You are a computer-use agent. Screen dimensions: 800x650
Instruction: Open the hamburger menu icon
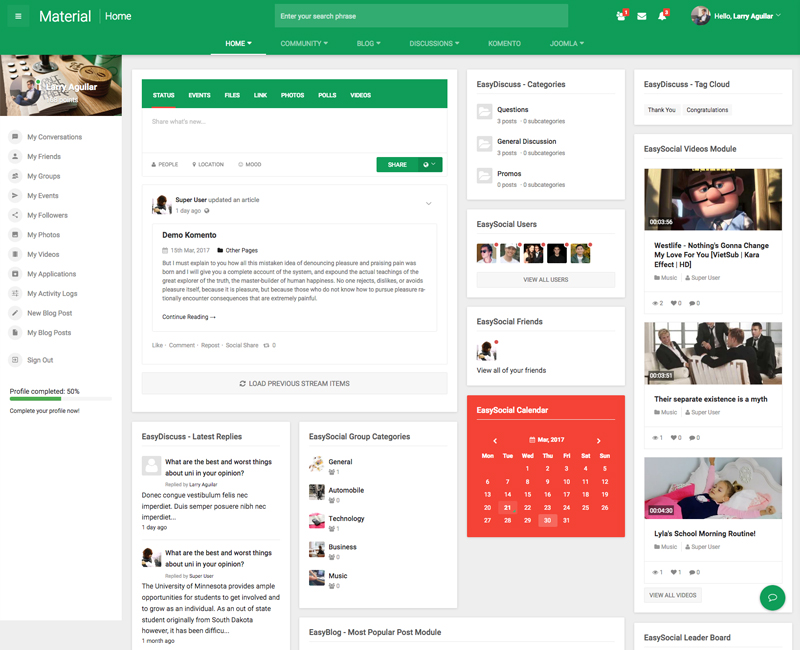[x=18, y=16]
